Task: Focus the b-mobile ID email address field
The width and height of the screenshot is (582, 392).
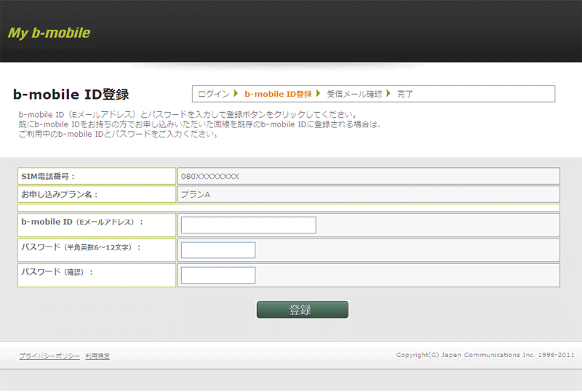Action: 248,225
